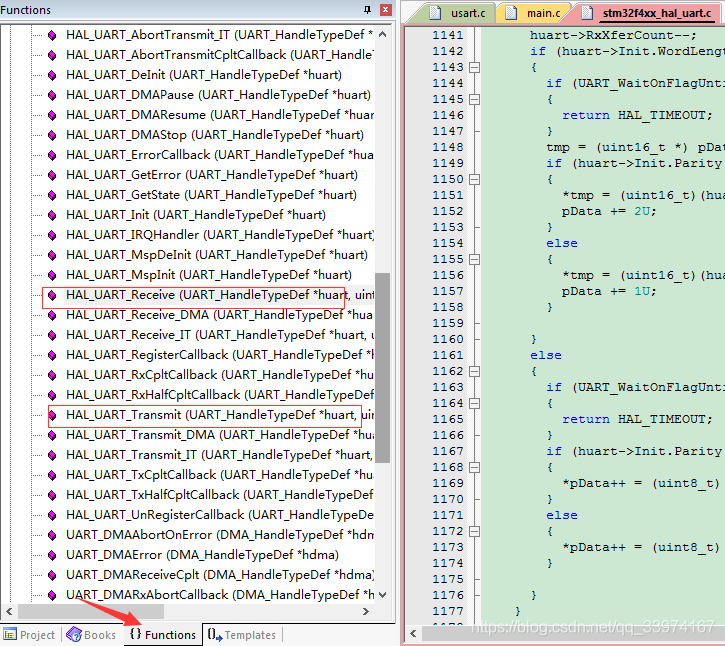This screenshot has width=725, height=646.
Task: Click the diamond icon beside UART_DMAError
Action: [52, 555]
